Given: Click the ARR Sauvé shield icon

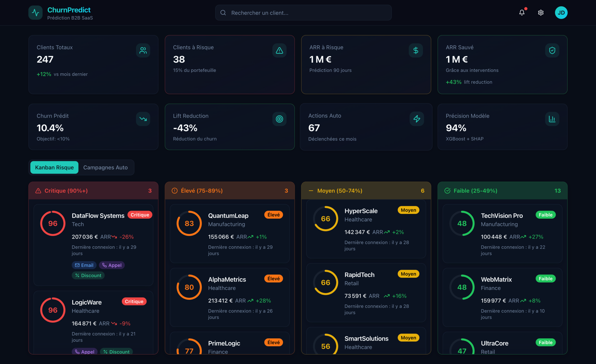Looking at the screenshot, I should pos(552,50).
